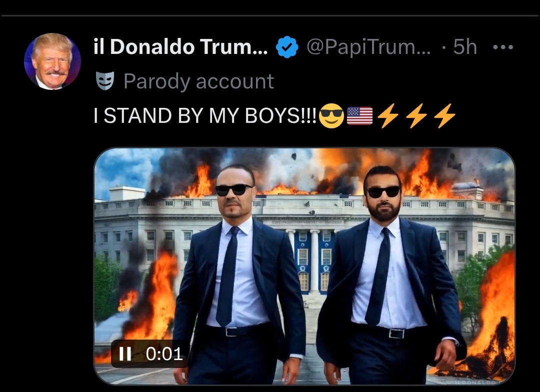
Task: Open the account's round profile avatar
Action: pyautogui.click(x=52, y=61)
